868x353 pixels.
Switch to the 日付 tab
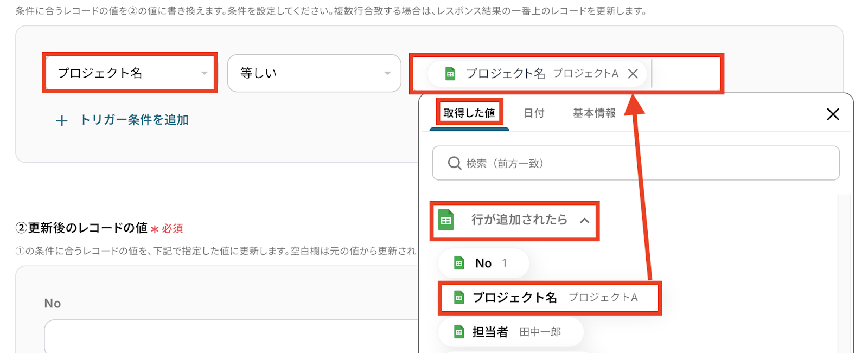coord(534,113)
